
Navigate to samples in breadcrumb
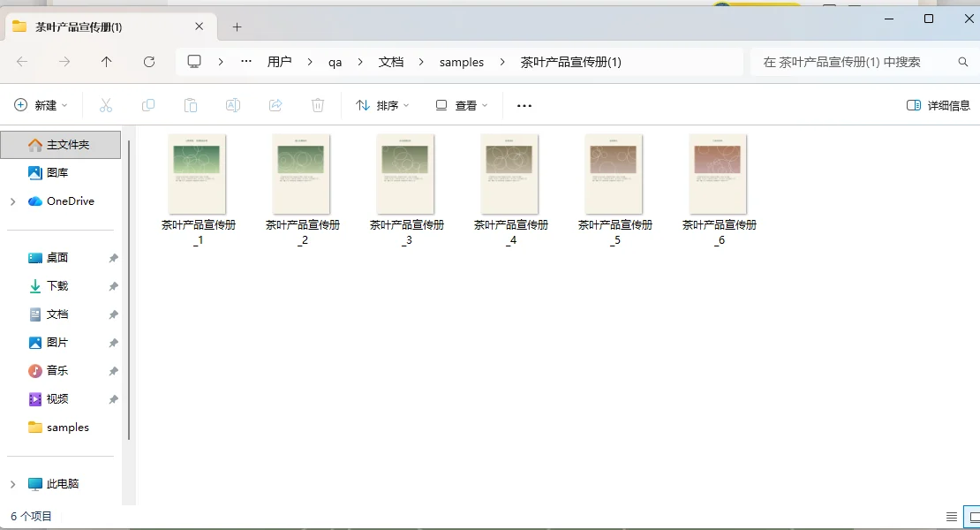pyautogui.click(x=461, y=62)
